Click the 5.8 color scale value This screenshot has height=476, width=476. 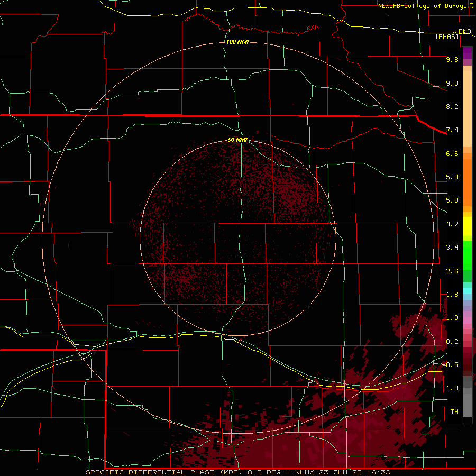pos(452,177)
